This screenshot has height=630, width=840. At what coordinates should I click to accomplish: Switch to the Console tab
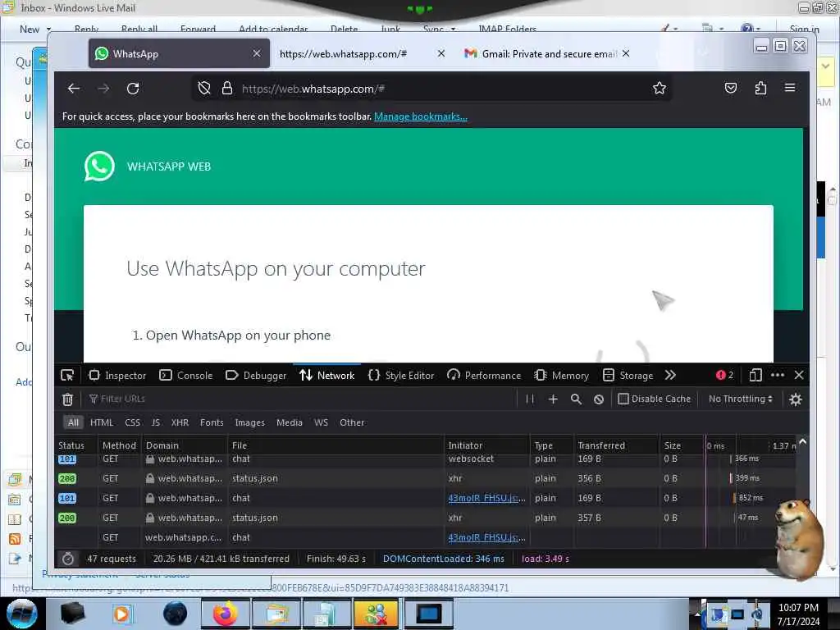coord(186,376)
